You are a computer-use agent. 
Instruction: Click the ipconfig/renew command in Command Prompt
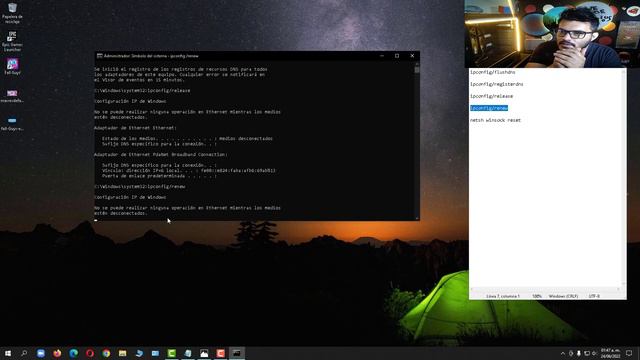coord(166,187)
